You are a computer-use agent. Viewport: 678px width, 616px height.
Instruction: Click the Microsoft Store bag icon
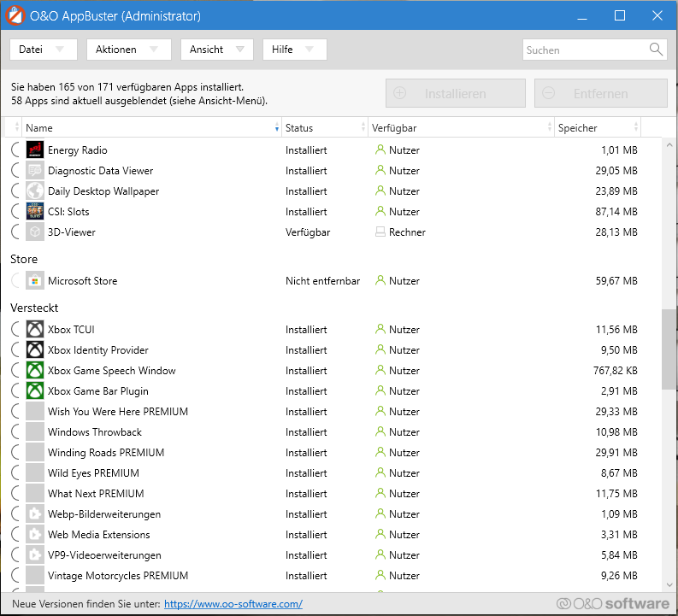coord(35,281)
